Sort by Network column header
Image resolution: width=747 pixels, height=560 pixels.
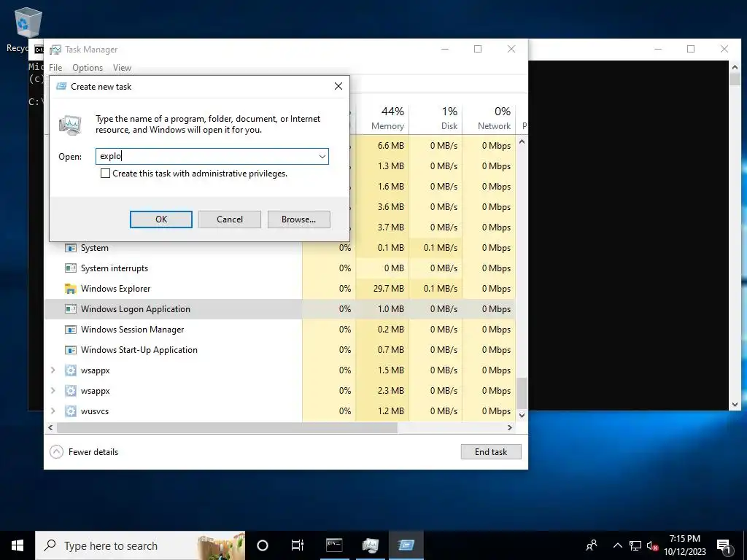pyautogui.click(x=489, y=118)
